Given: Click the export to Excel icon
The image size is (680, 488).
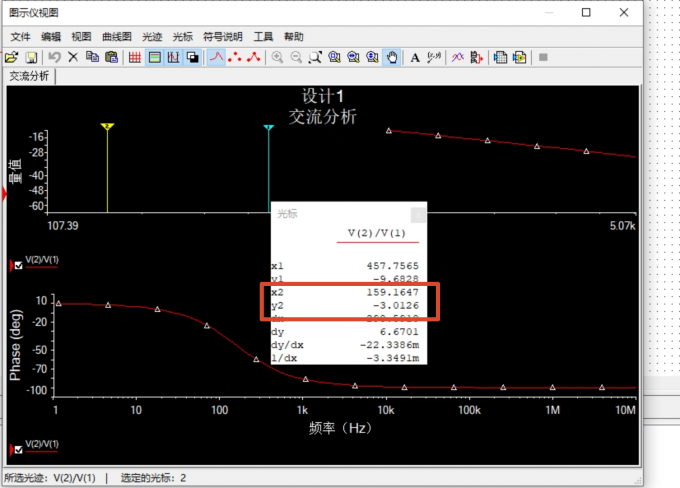Looking at the screenshot, I should pyautogui.click(x=500, y=57).
